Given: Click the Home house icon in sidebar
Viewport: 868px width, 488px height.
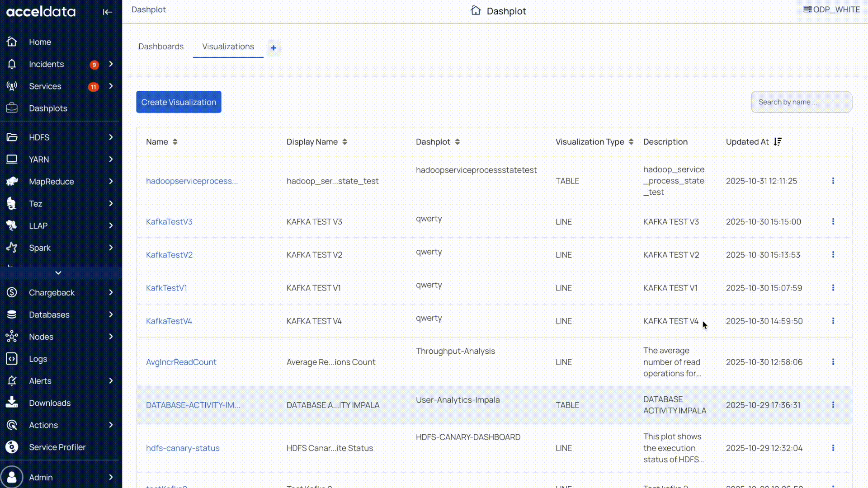Looking at the screenshot, I should 12,42.
